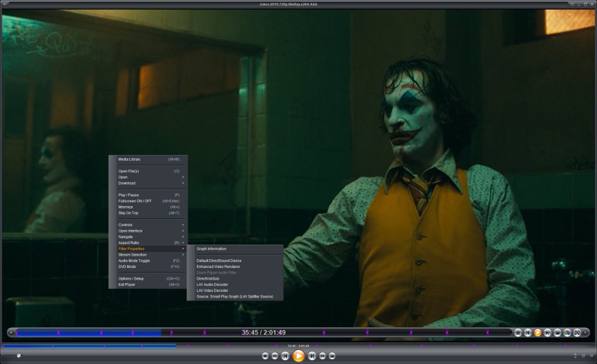Click the left arrow at the overlay bar's start

click(x=12, y=333)
